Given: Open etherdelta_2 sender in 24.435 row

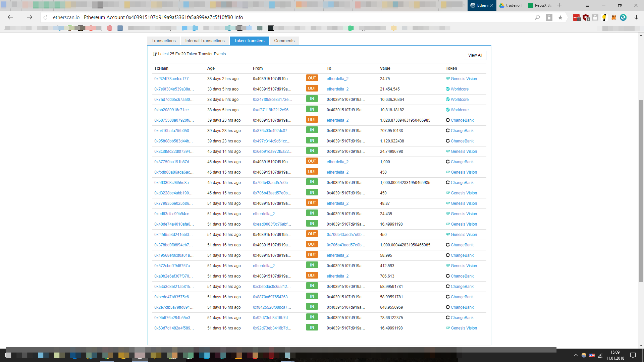Looking at the screenshot, I should (x=264, y=214).
